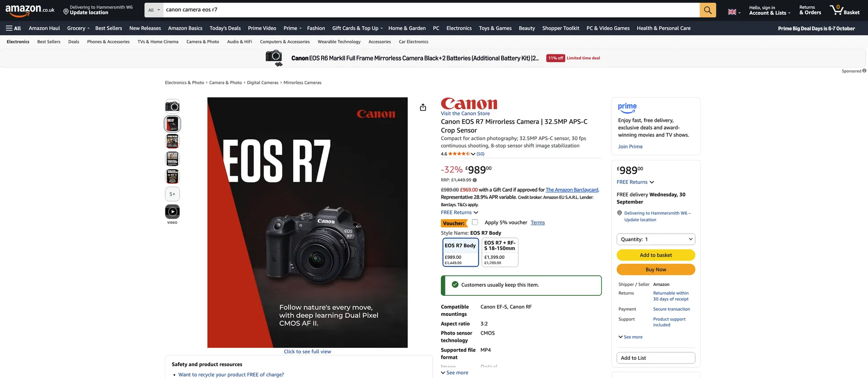868x378 pixels.
Task: Open the hamburger All menu
Action: pos(13,28)
